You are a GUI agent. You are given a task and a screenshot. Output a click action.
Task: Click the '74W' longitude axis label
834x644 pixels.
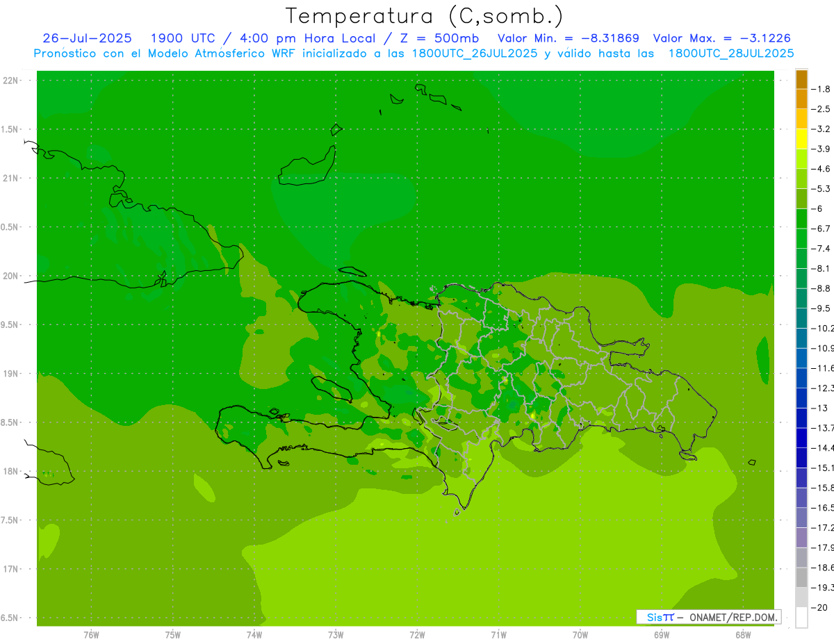254,634
